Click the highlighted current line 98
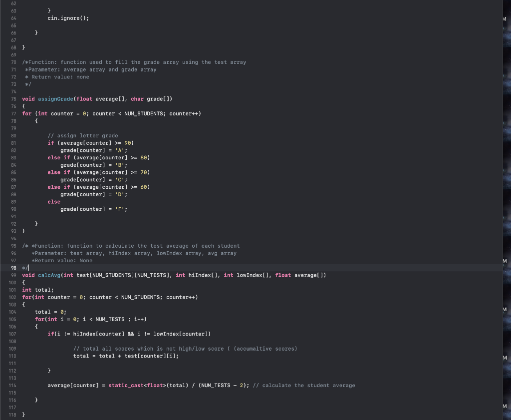 150,268
